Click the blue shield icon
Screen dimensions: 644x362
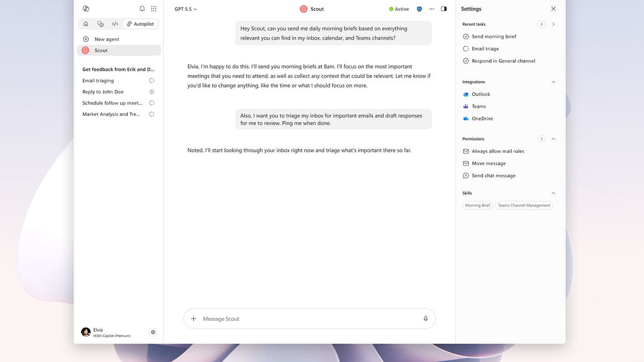point(420,9)
